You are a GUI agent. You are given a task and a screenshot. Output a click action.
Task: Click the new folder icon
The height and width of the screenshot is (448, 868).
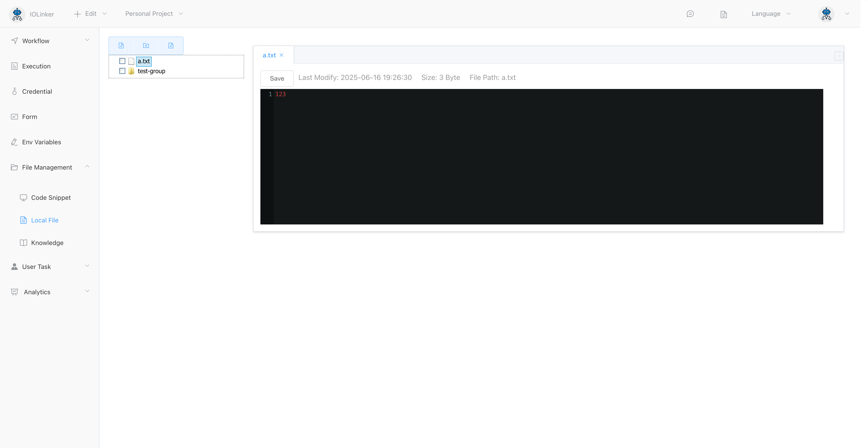pos(146,45)
